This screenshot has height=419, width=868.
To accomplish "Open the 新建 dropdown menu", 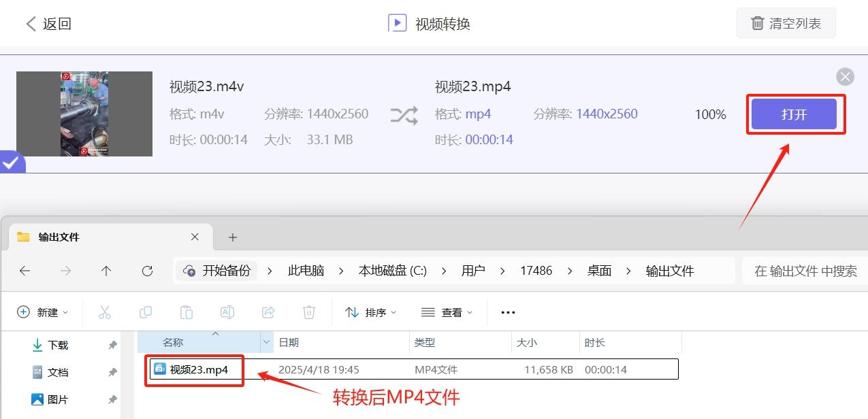I will (x=43, y=312).
